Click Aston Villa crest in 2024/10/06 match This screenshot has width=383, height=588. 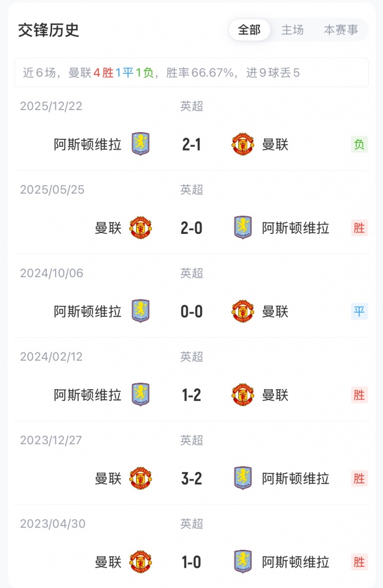pyautogui.click(x=140, y=312)
